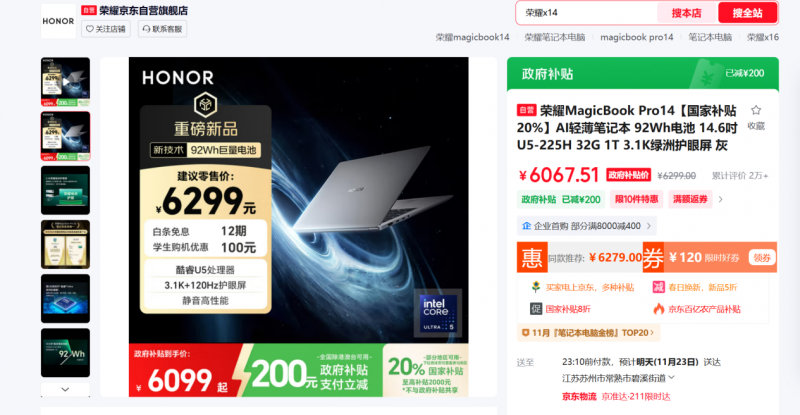
Task: Click the orange 券 coupon icon
Action: point(653,258)
